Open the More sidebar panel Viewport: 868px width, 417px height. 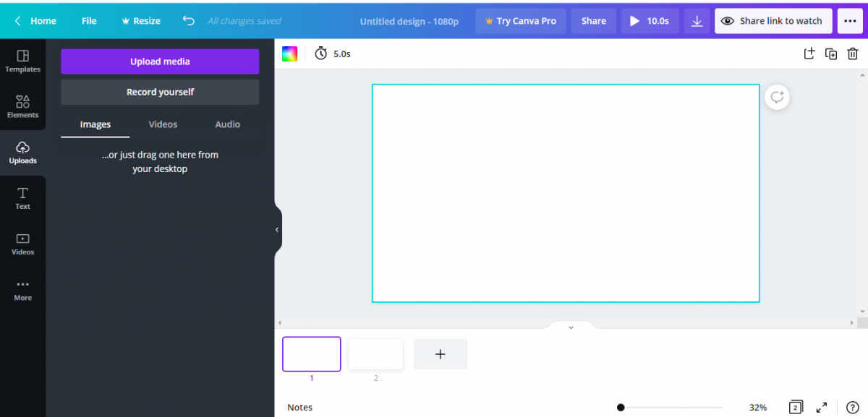click(x=22, y=290)
